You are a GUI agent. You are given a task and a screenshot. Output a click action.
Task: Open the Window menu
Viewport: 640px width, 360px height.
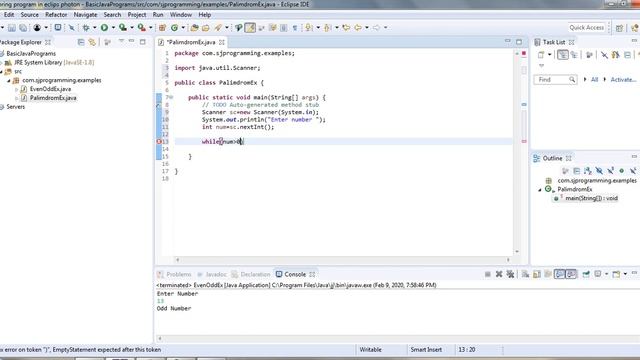click(x=181, y=15)
